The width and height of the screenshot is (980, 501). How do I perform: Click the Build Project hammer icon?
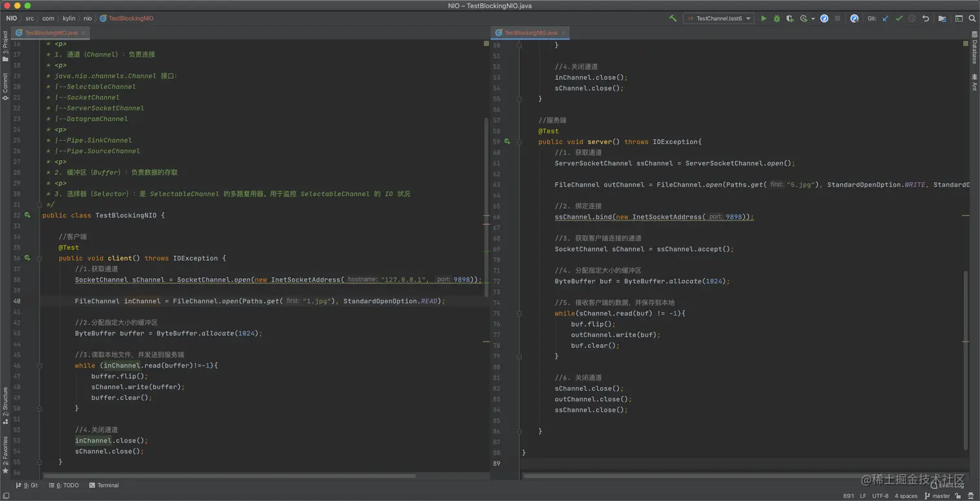click(673, 19)
